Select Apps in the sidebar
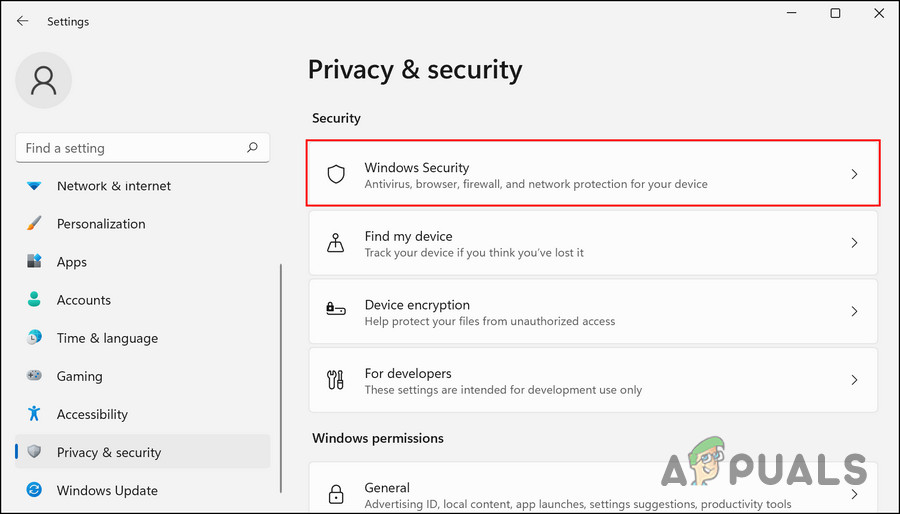The height and width of the screenshot is (514, 900). tap(72, 262)
